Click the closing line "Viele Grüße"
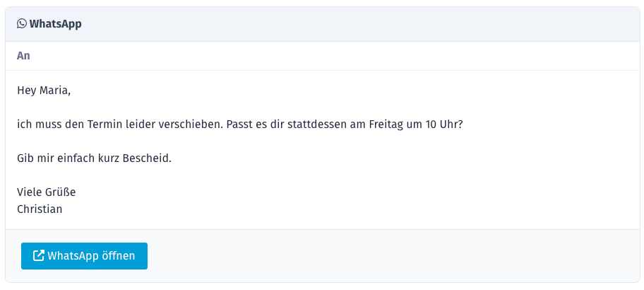Viewport: 644px width, 290px height. click(x=46, y=192)
